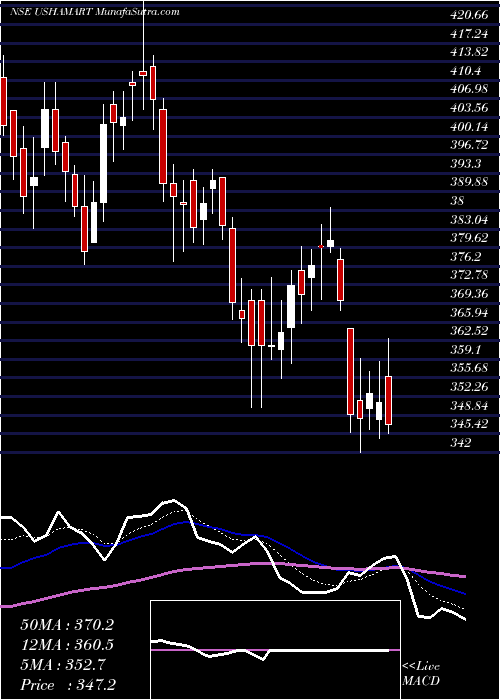500x700 pixels.
Task: Select the 393.3 price axis label
Action: point(465,164)
